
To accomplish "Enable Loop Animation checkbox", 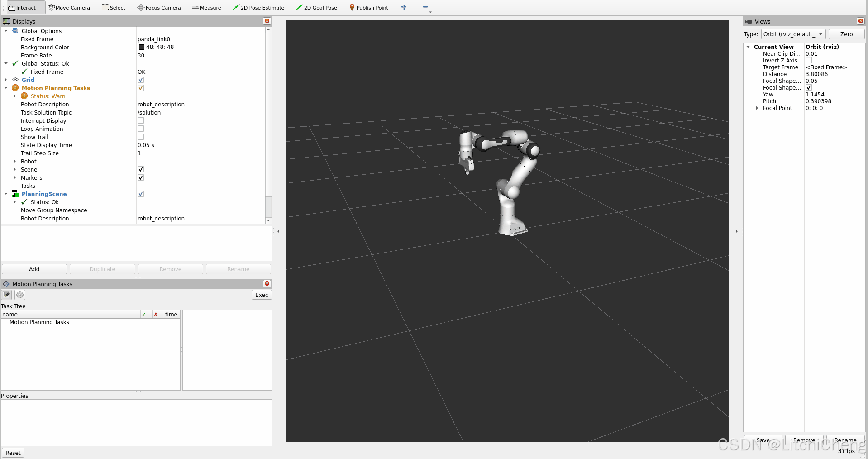I will (x=141, y=129).
